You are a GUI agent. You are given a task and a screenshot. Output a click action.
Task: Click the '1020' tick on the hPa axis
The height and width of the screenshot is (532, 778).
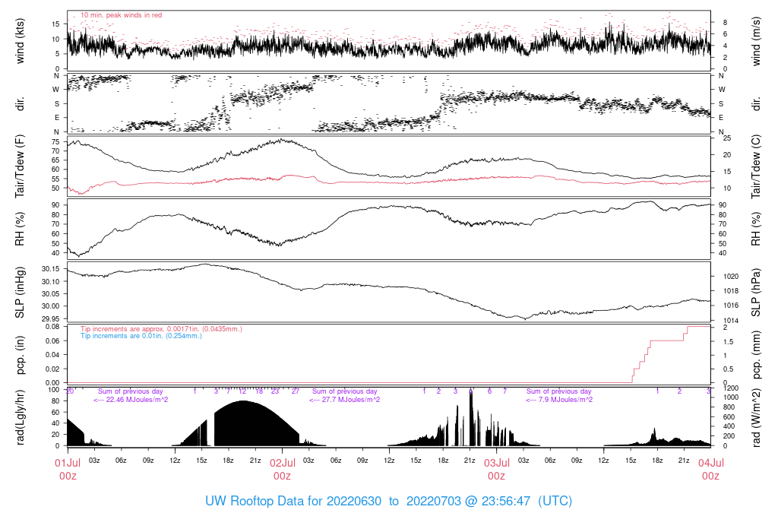732,277
